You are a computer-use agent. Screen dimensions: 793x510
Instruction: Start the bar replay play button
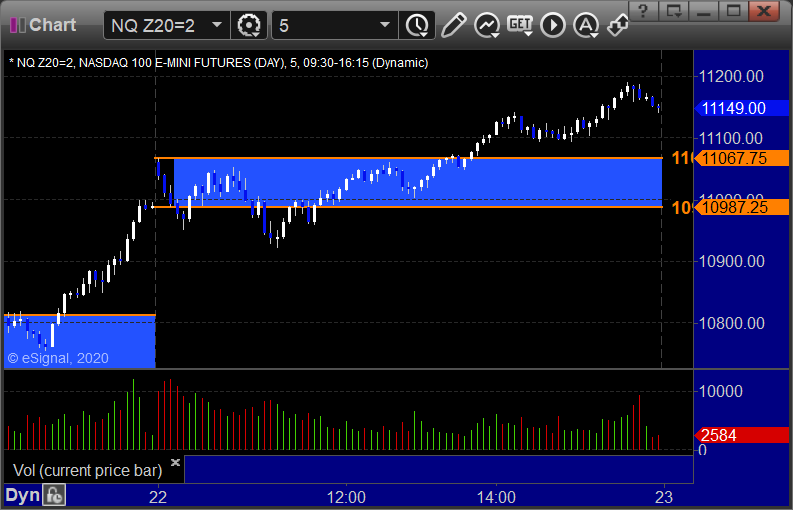(x=553, y=25)
